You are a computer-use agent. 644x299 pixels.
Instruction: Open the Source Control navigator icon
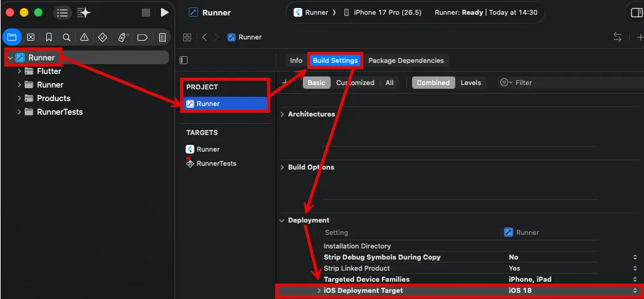coord(30,38)
